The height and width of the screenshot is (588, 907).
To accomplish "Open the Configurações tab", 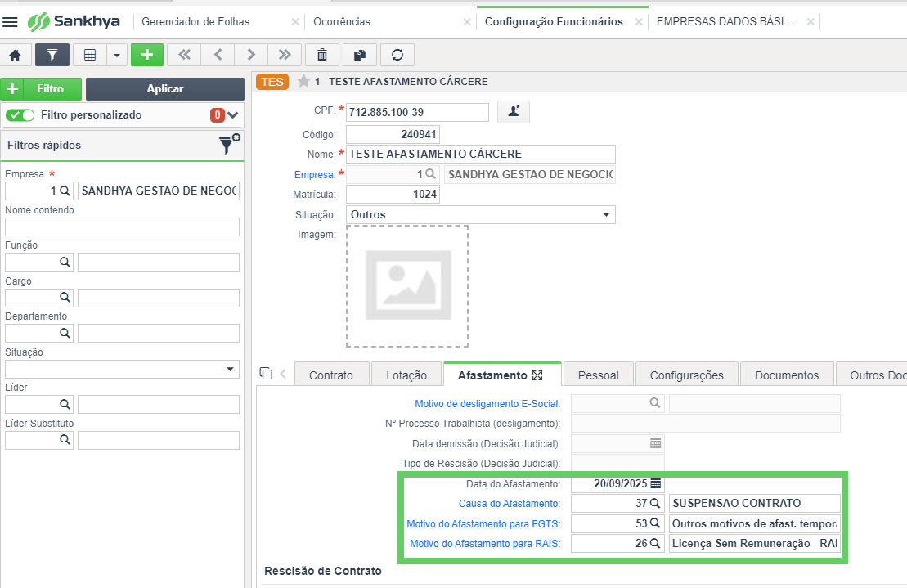I will [687, 375].
